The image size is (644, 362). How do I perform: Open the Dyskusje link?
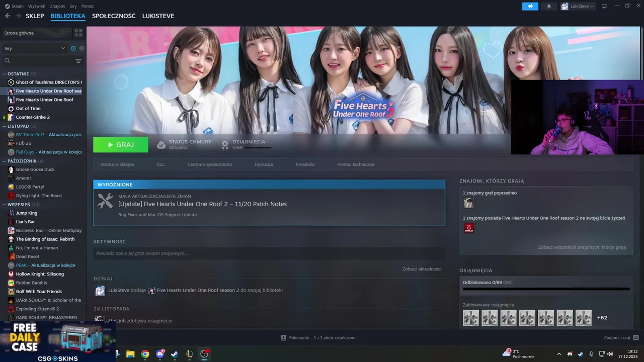[x=264, y=164]
